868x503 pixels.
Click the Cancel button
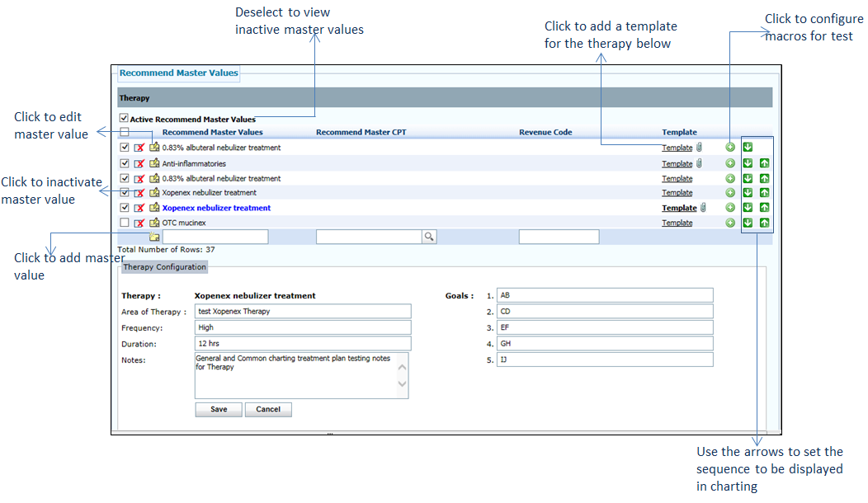(x=268, y=410)
